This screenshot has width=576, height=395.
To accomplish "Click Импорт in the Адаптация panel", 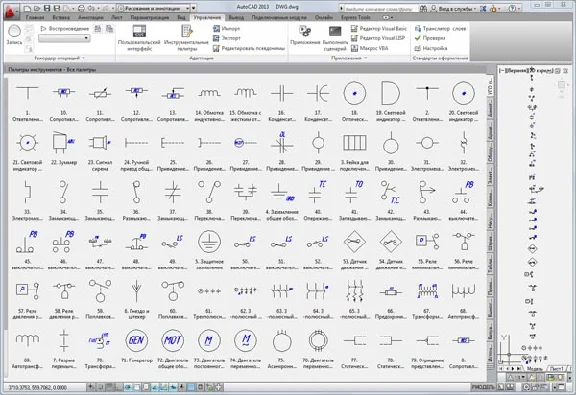I will tap(227, 28).
